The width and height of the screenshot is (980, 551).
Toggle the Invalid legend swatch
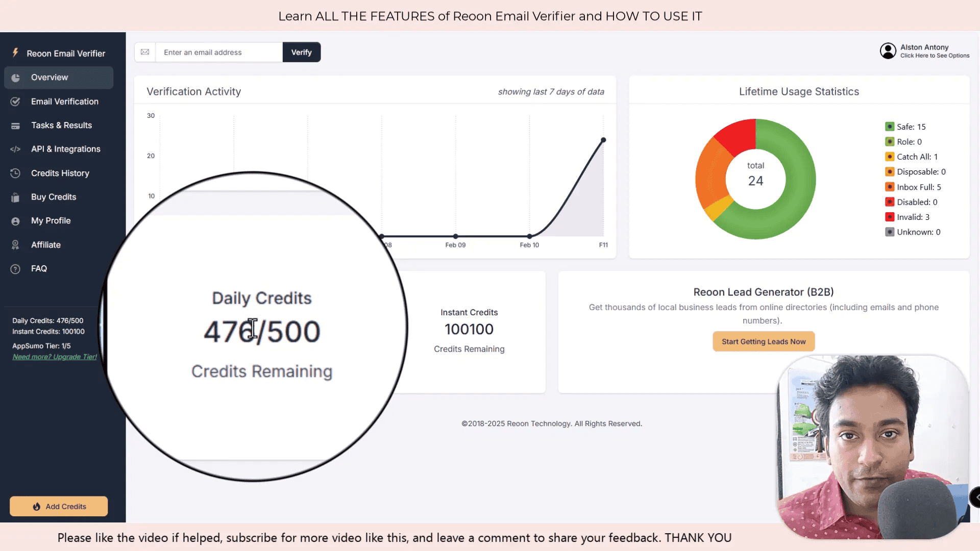point(890,217)
